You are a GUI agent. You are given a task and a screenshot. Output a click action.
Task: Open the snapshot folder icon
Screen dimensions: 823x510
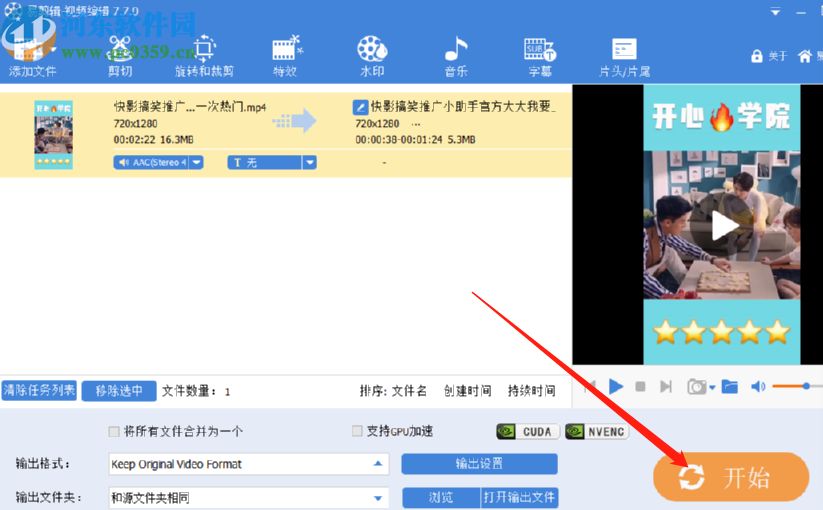click(730, 387)
